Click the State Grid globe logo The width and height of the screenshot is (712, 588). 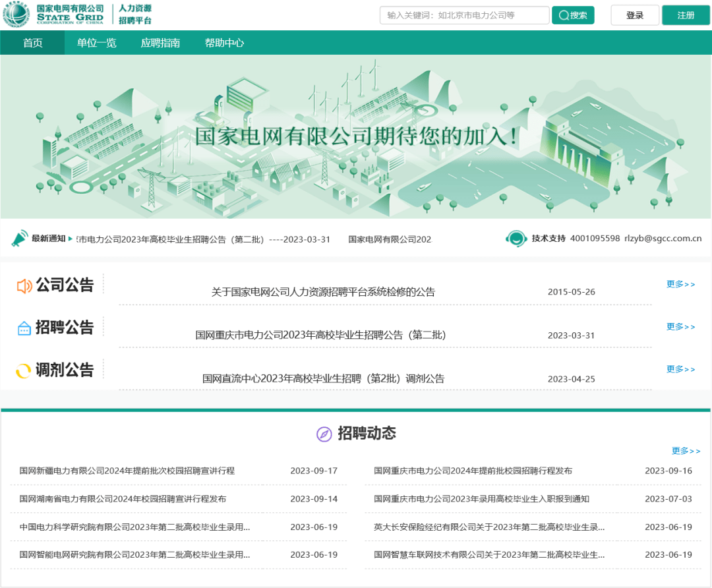pos(16,14)
